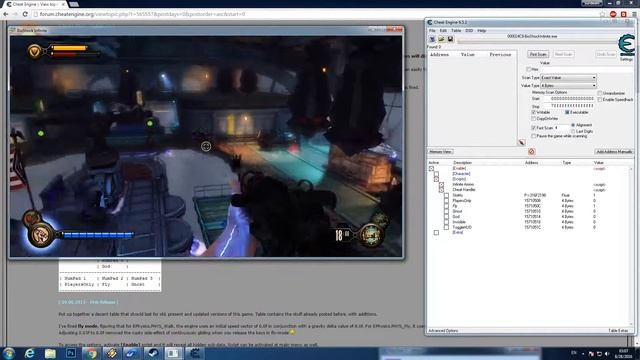The height and width of the screenshot is (360, 640).
Task: Toggle the Writable checkbox
Action: point(533,112)
